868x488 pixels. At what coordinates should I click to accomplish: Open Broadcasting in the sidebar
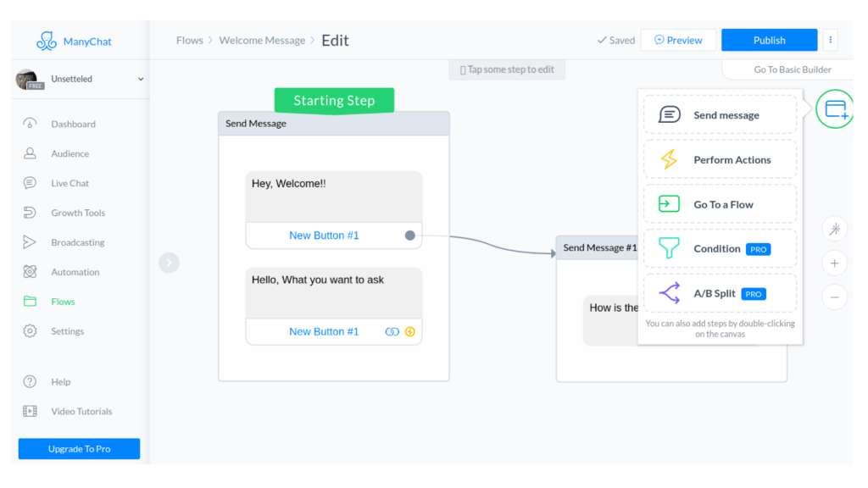[x=77, y=242]
